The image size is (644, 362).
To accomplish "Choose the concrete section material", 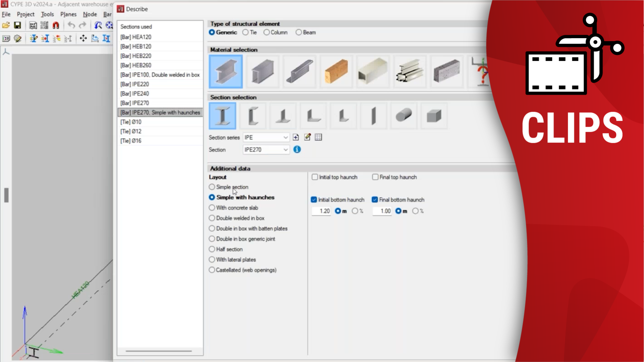I will pyautogui.click(x=447, y=71).
